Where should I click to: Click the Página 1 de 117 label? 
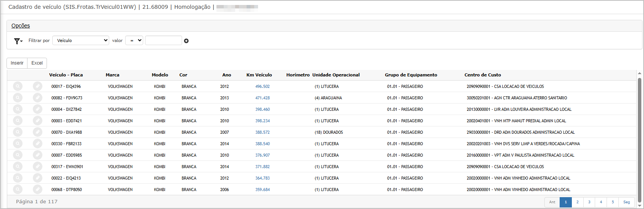coord(37,201)
